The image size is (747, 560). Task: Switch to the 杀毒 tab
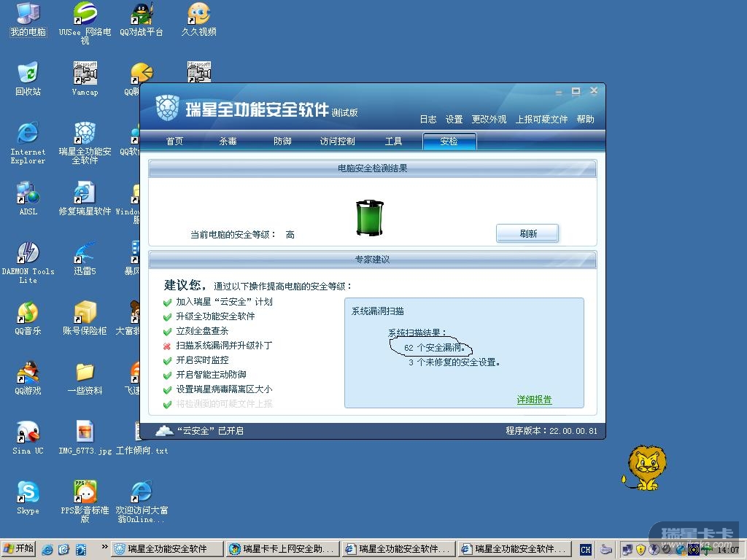(x=228, y=141)
